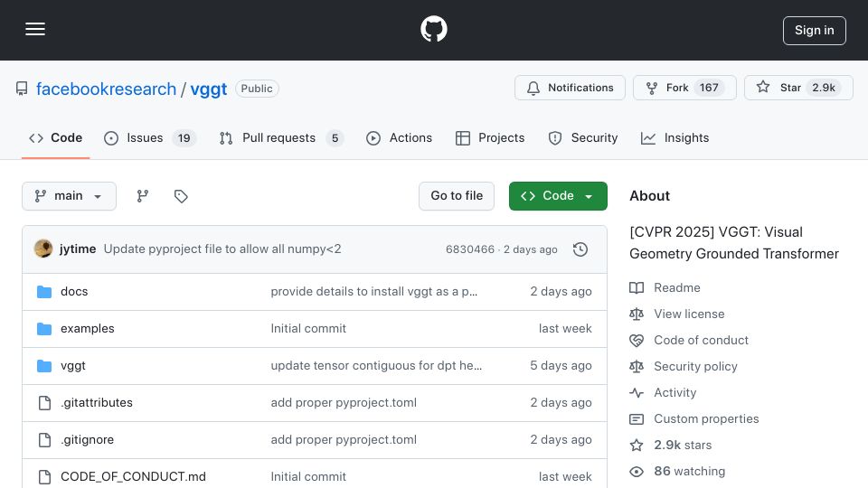This screenshot has height=488, width=868.
Task: Open .gitignore 'add proper pyproject.toml' commit
Action: [x=344, y=440]
